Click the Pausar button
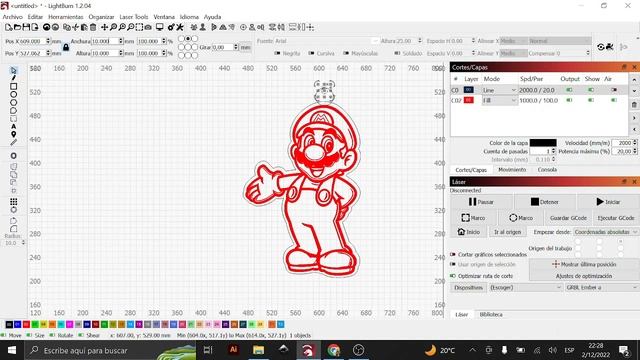Viewport: 640px width, 360px height. [x=481, y=202]
